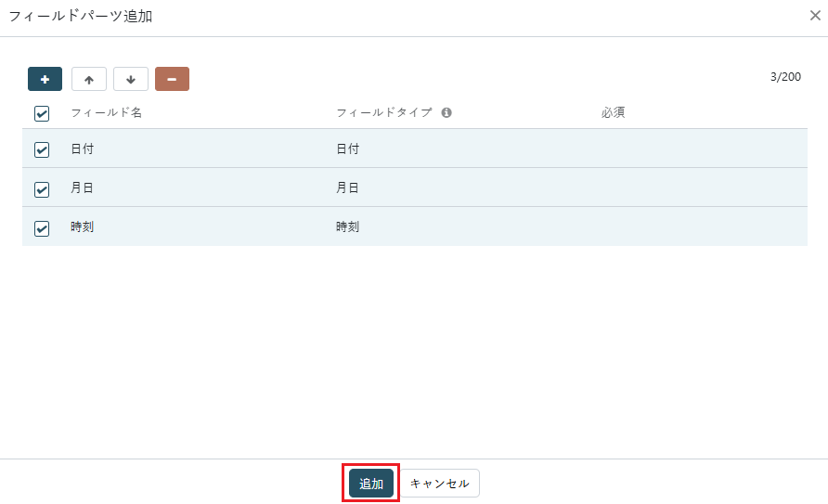Image resolution: width=828 pixels, height=504 pixels.
Task: Uncheck the 月日 row checkbox
Action: pyautogui.click(x=42, y=189)
